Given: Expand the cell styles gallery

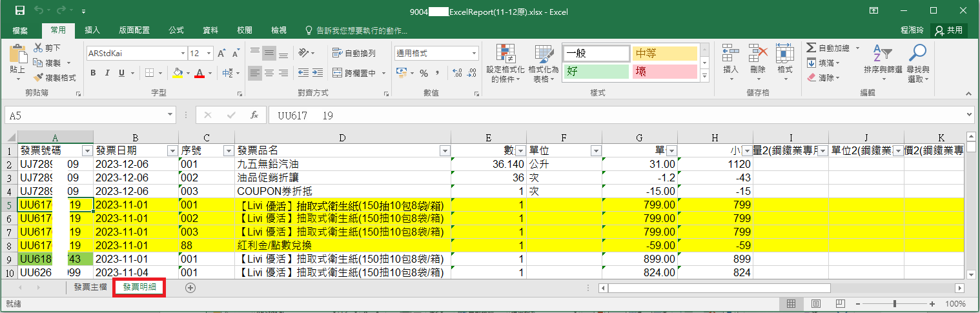Looking at the screenshot, I should pyautogui.click(x=704, y=76).
